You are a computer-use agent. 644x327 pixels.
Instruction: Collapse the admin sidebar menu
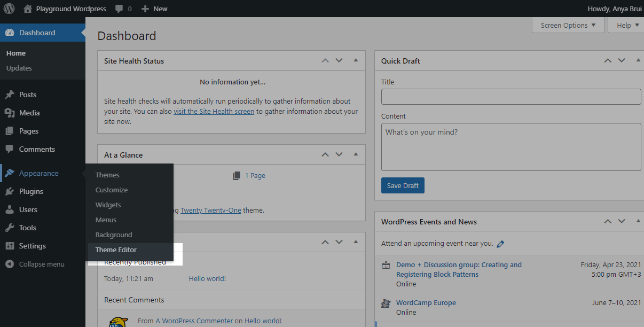[x=35, y=264]
